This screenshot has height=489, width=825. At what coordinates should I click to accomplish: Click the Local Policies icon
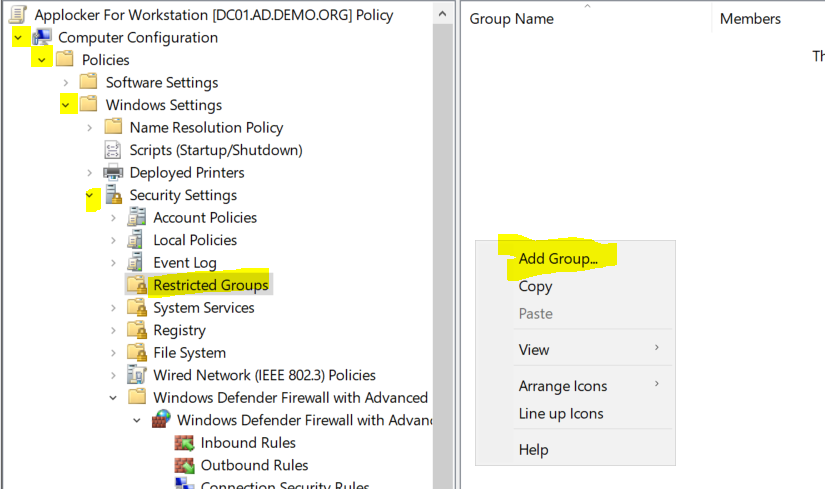click(x=135, y=239)
